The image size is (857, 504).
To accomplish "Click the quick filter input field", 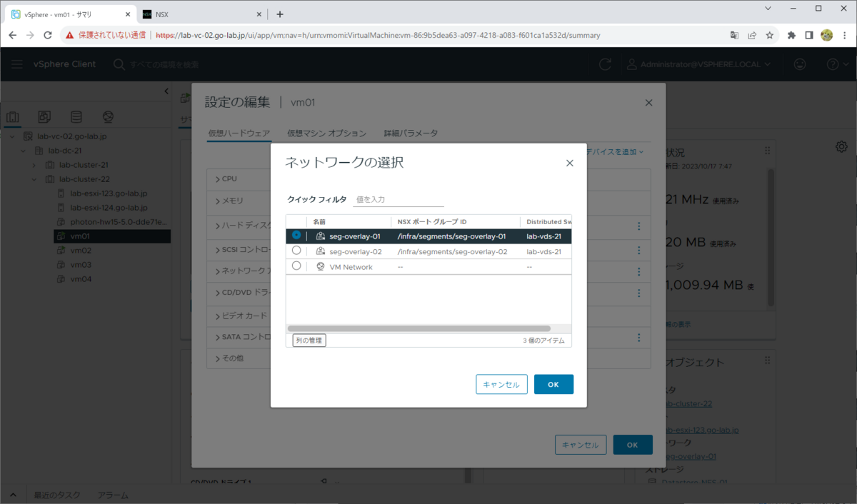I will pyautogui.click(x=399, y=200).
